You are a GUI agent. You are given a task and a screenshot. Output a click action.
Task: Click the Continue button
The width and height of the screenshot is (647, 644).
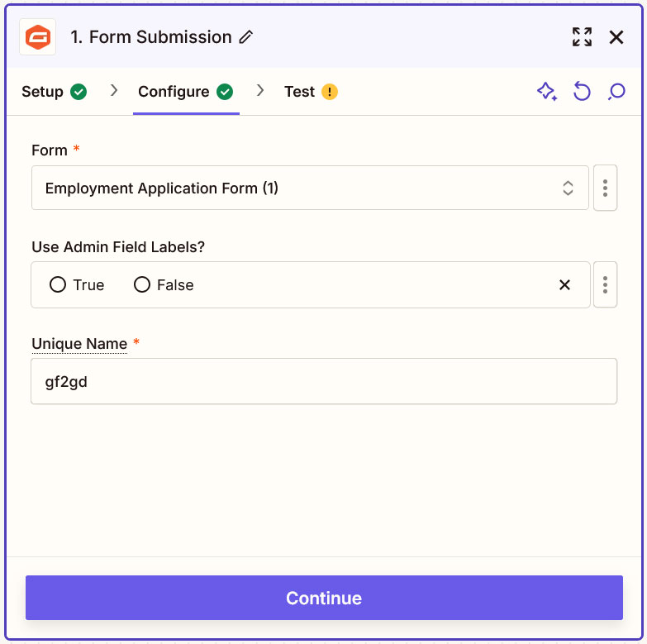tap(324, 598)
